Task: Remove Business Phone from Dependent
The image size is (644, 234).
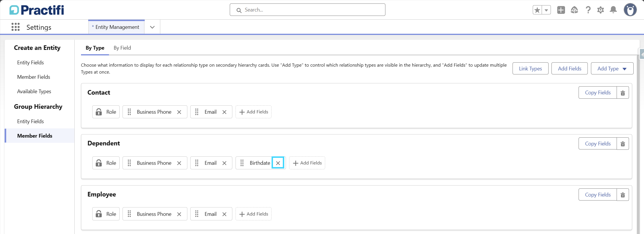Action: point(179,163)
